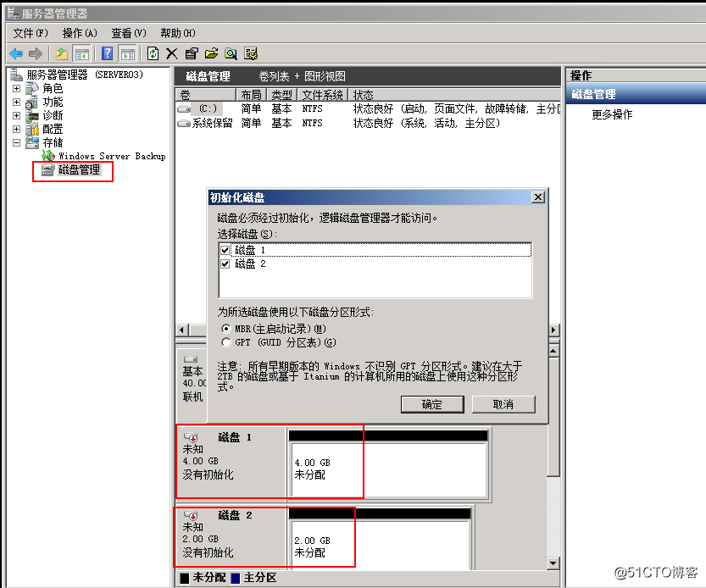The image size is (706, 588).
Task: Expand the 诊断 tree node
Action: coord(17,116)
